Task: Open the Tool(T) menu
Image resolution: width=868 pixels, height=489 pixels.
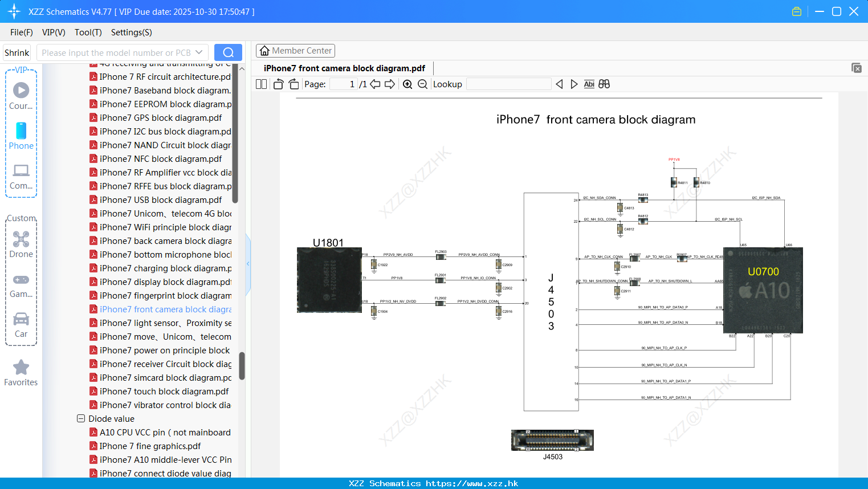Action: pos(88,32)
